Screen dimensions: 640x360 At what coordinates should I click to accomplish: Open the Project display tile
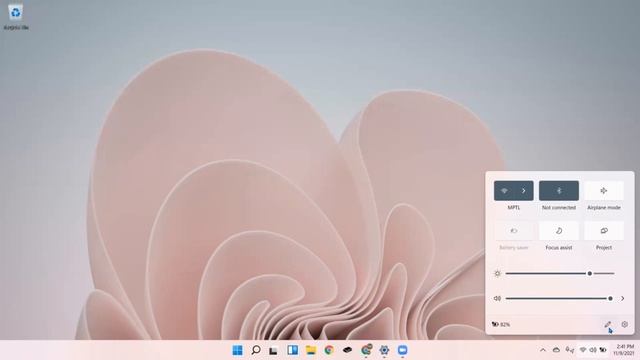tap(604, 231)
